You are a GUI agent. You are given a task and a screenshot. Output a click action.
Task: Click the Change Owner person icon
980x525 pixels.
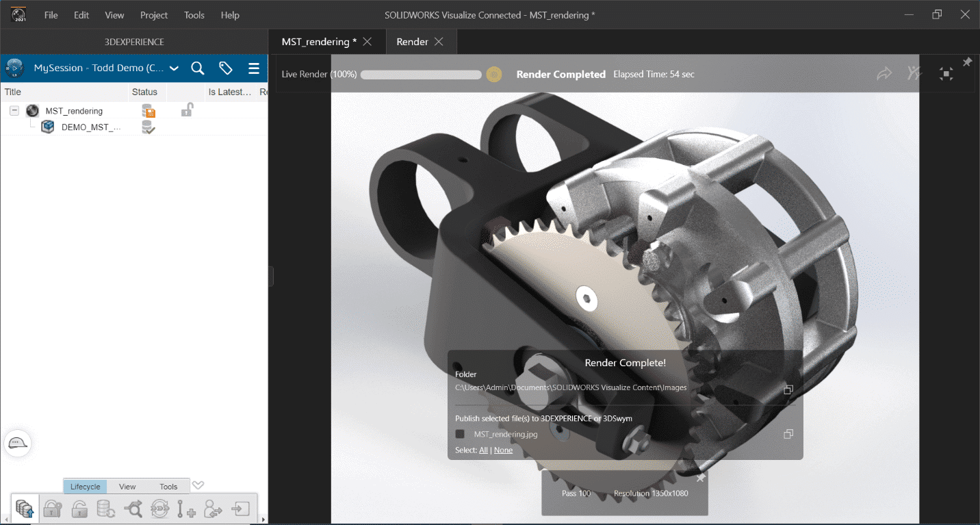point(214,509)
